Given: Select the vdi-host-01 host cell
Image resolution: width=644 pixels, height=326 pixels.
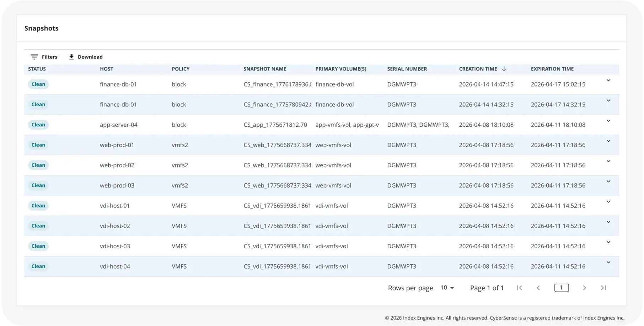Looking at the screenshot, I should click(x=115, y=206).
